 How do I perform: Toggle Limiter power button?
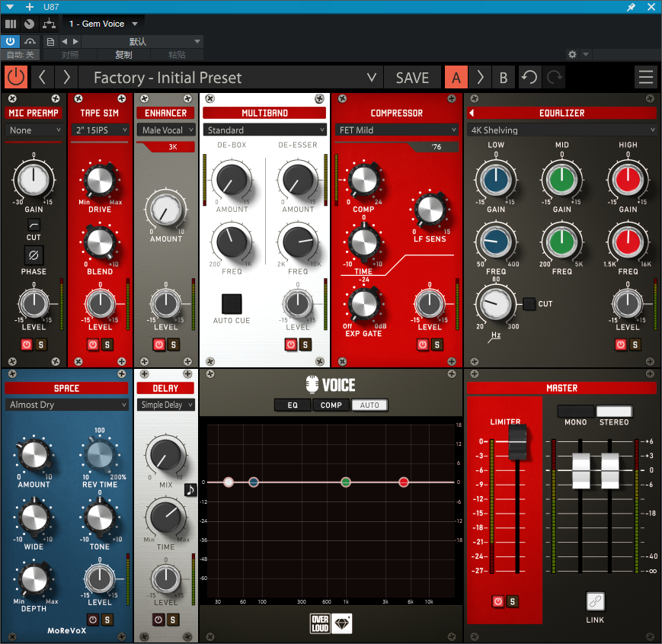point(498,601)
